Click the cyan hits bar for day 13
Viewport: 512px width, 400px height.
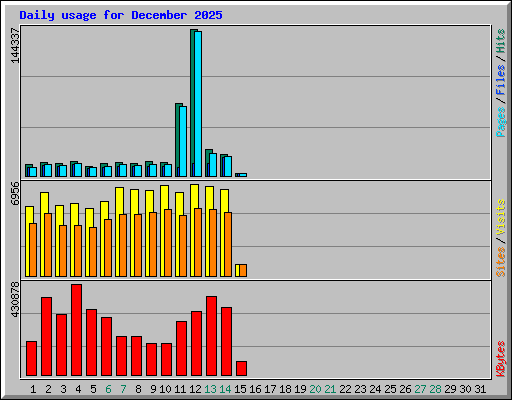(x=213, y=165)
